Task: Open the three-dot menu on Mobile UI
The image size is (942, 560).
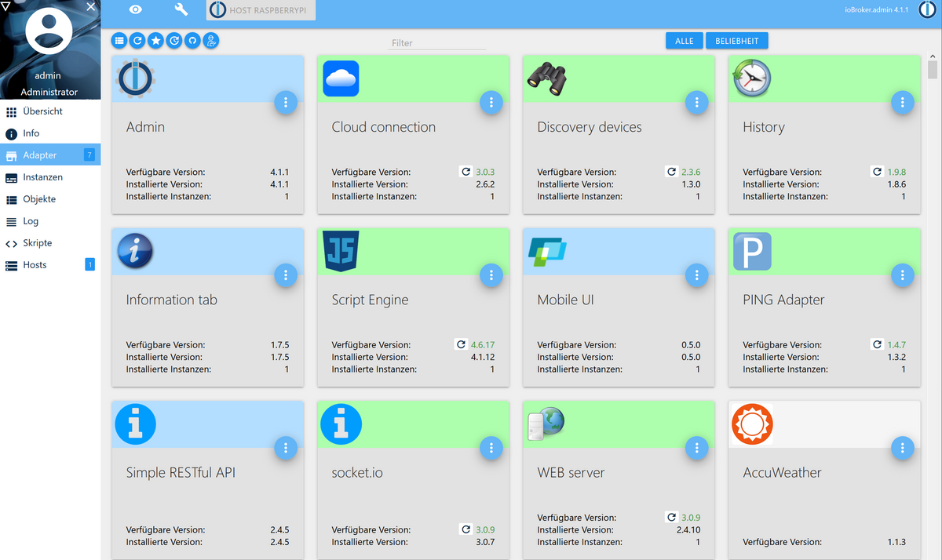Action: click(x=697, y=275)
